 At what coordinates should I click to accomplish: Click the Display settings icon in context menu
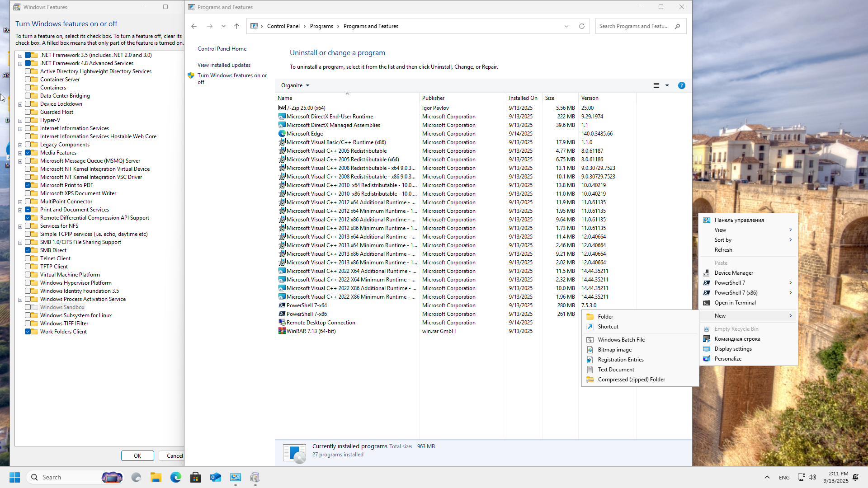click(x=706, y=349)
